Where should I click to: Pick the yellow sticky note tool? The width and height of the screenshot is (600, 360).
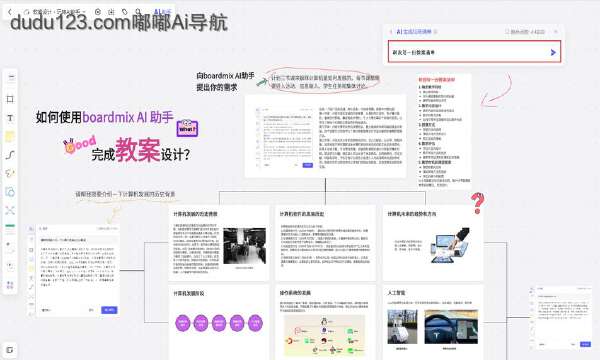pyautogui.click(x=10, y=136)
